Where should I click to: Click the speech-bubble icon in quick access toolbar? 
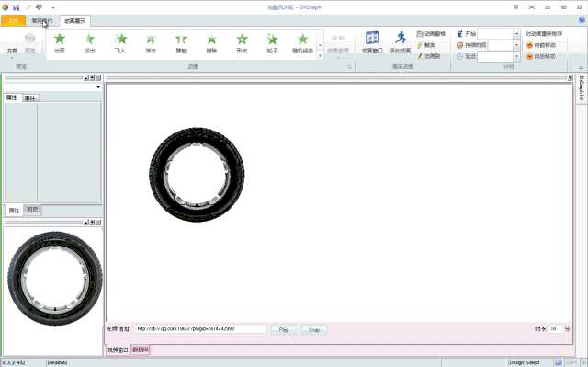pos(39,7)
